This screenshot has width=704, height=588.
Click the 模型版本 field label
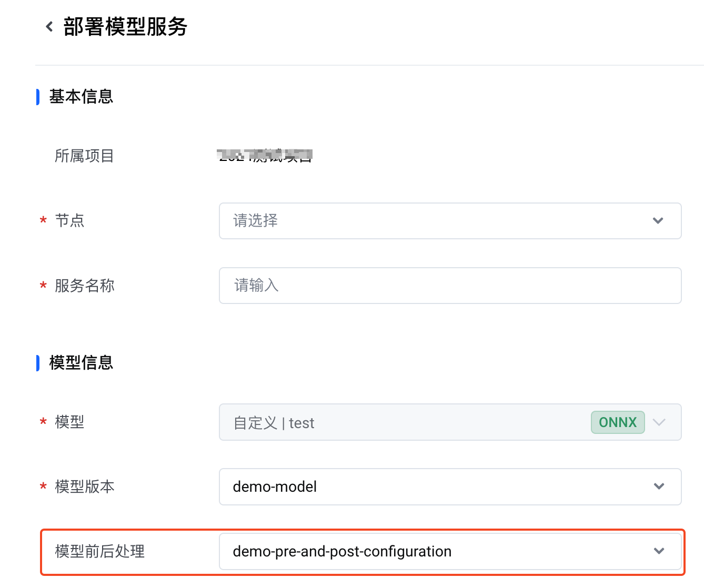tap(84, 486)
